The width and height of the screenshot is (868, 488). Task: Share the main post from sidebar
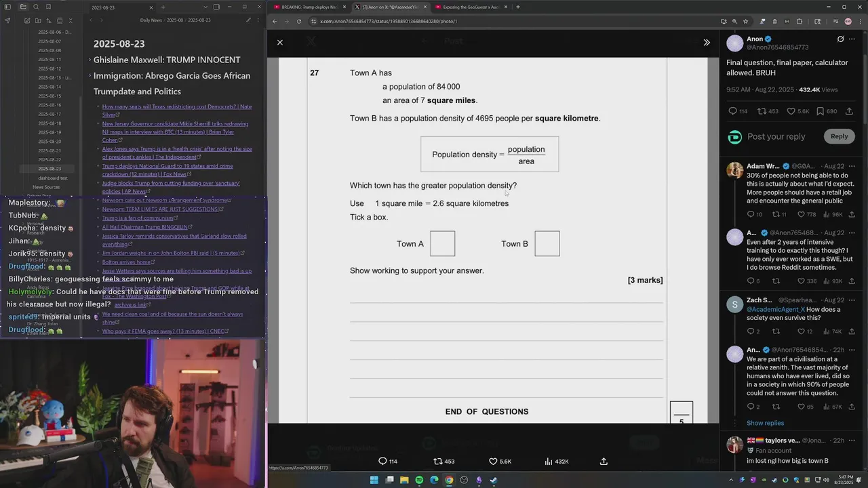[x=849, y=111]
